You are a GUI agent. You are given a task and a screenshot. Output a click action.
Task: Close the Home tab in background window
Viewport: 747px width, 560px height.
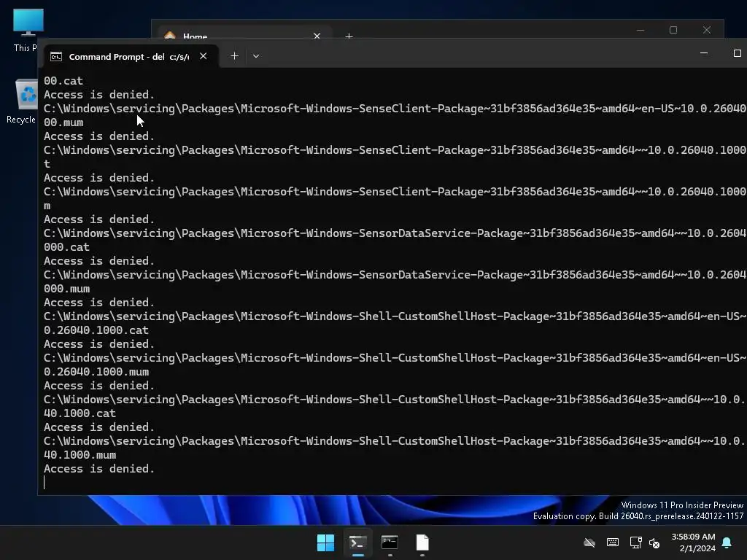(x=317, y=36)
